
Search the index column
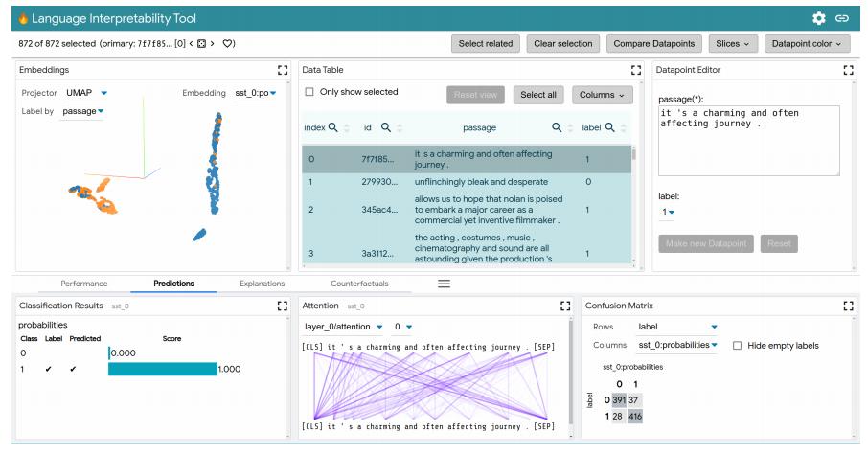click(332, 127)
